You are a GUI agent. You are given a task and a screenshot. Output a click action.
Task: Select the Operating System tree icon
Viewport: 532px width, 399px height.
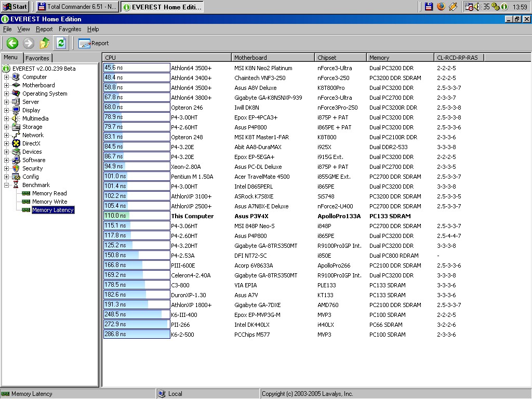click(x=16, y=94)
